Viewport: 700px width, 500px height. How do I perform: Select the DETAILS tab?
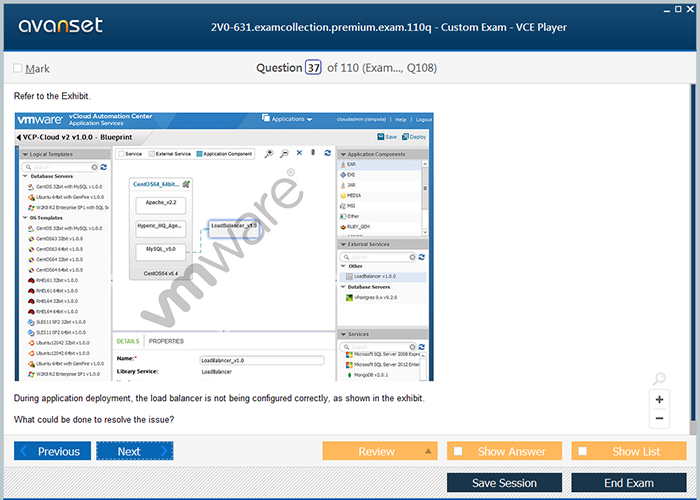pos(128,341)
